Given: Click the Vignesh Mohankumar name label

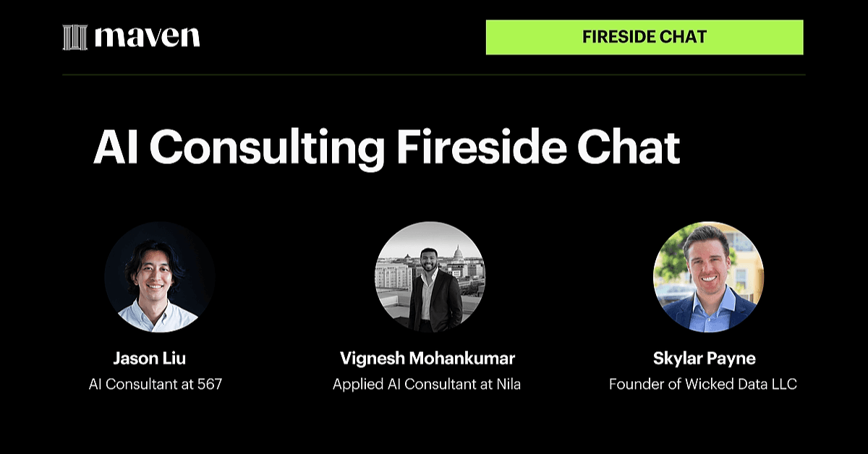Looking at the screenshot, I should (x=427, y=358).
